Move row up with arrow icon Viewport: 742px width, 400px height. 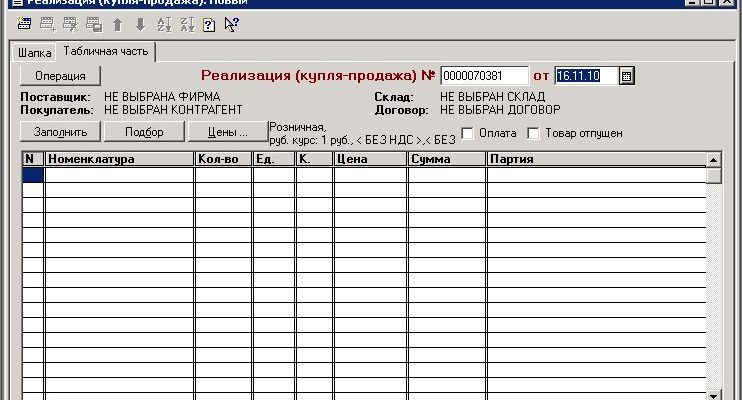coord(117,25)
